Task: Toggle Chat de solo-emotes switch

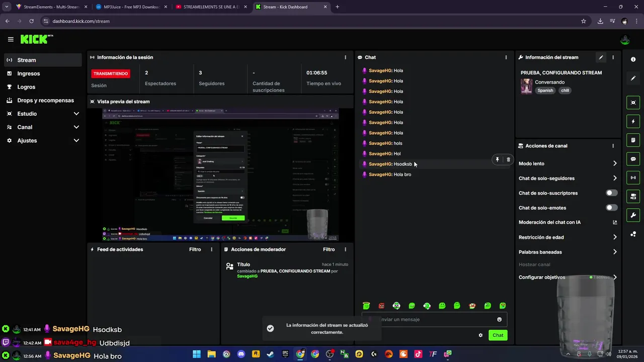Action: click(x=611, y=208)
